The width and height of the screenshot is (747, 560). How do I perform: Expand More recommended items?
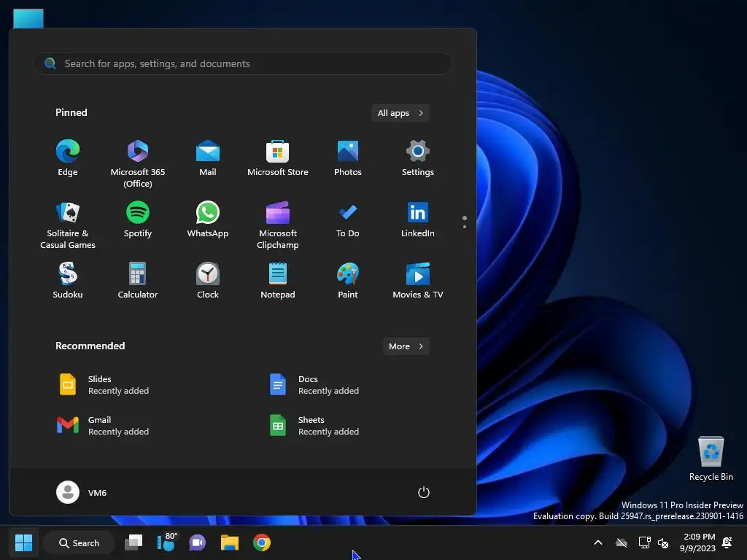406,346
